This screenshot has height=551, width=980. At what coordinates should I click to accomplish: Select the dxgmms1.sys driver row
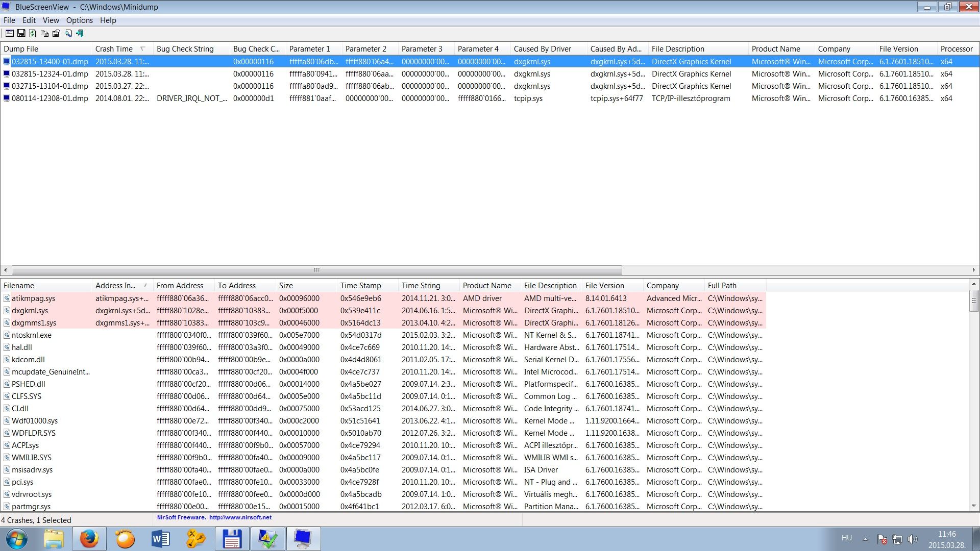(x=383, y=323)
